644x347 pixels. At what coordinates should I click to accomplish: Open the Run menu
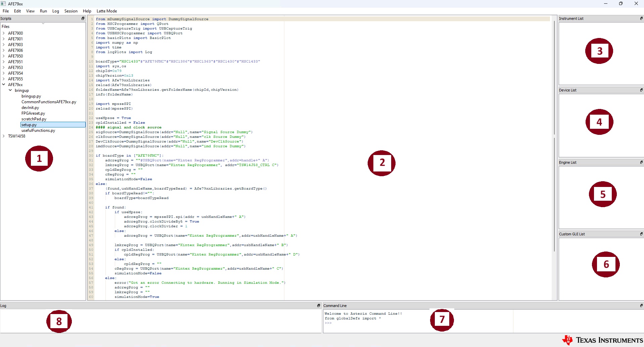(x=43, y=11)
